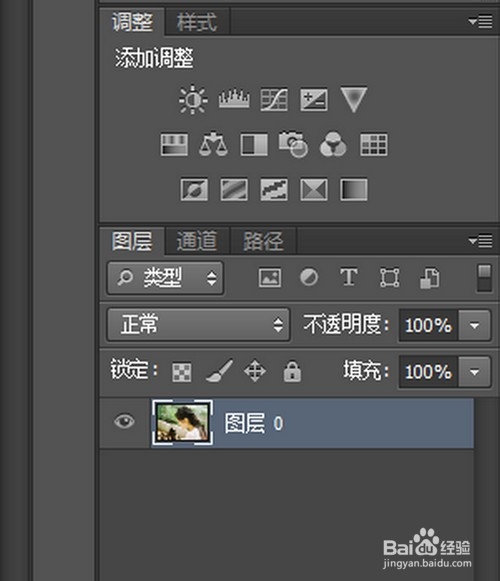Filter layers by pixel layers
This screenshot has height=581, width=500.
pos(269,278)
